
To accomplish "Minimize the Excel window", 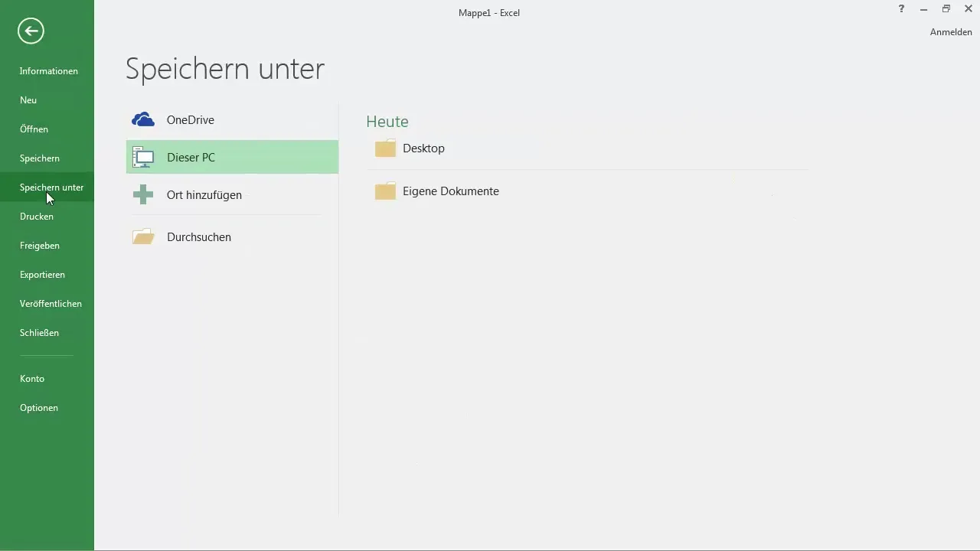I will tap(923, 9).
